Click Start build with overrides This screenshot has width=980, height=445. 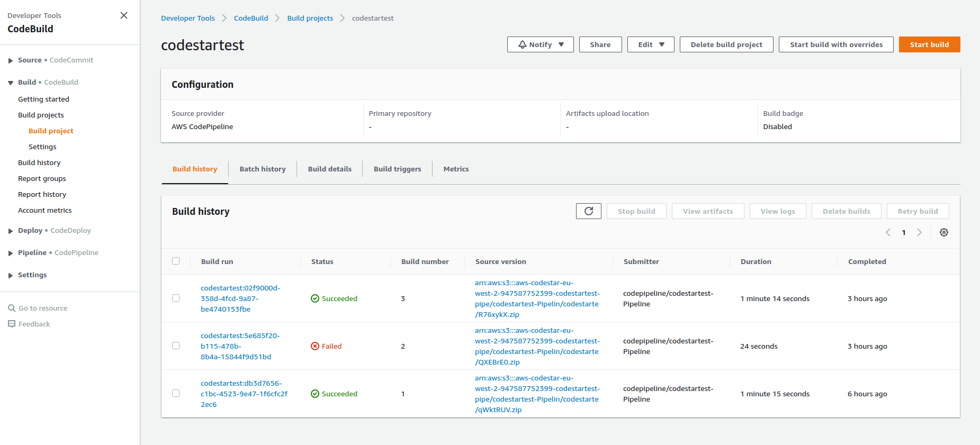(836, 44)
